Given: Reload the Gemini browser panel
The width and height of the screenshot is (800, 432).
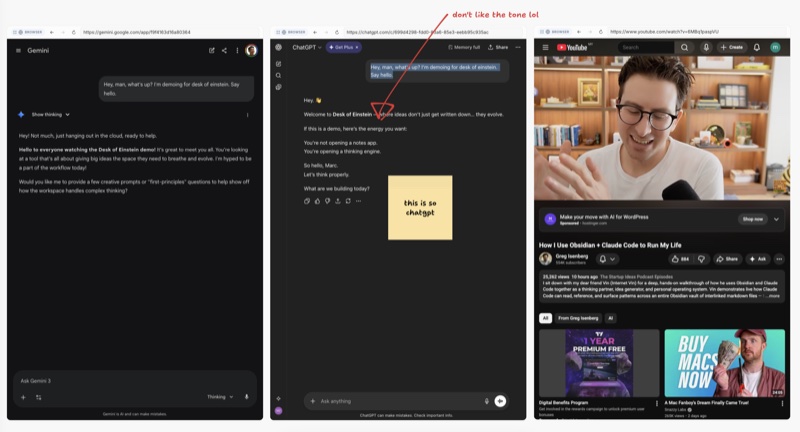Looking at the screenshot, I should pos(73,32).
